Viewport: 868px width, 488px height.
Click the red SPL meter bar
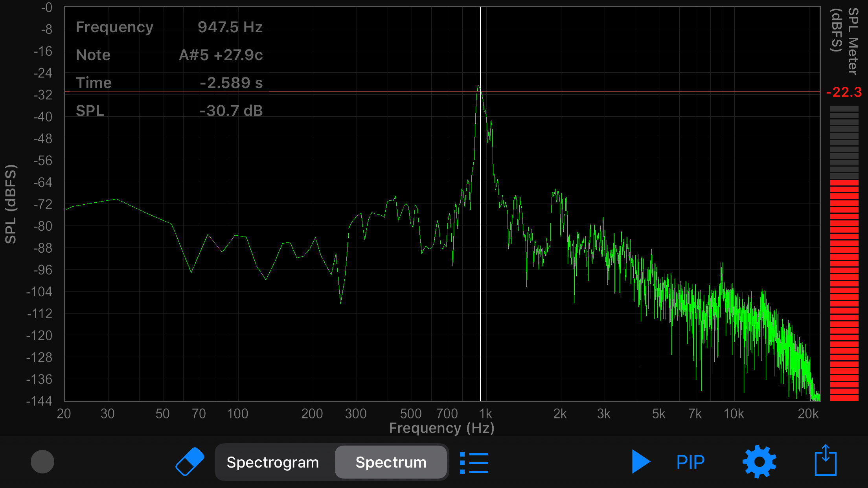click(844, 291)
